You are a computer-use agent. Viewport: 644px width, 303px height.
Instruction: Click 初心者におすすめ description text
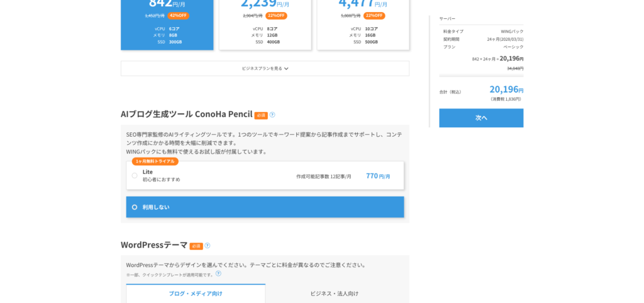tap(162, 180)
